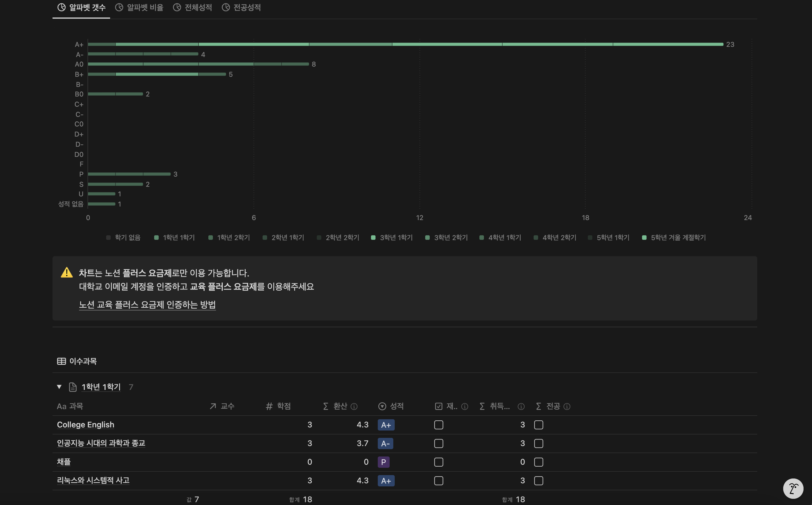The width and height of the screenshot is (812, 505).
Task: Click info icon beside 전공 column header
Action: [x=567, y=407]
